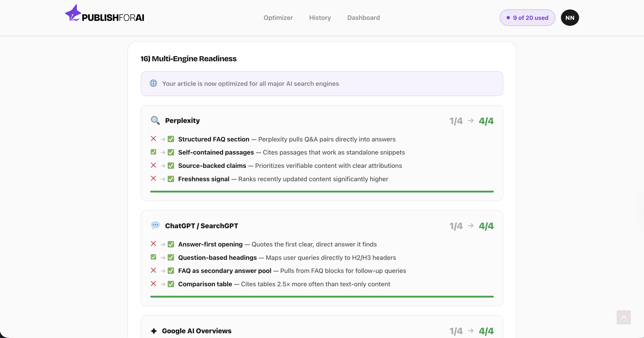Go to the History page
This screenshot has width=644, height=338.
coord(320,18)
